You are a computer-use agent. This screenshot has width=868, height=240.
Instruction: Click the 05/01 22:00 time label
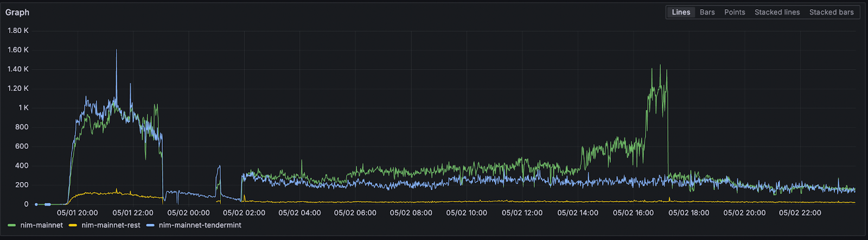point(133,213)
